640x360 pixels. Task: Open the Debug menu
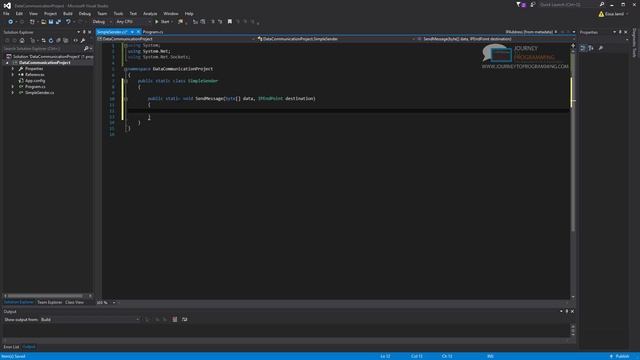click(84, 13)
